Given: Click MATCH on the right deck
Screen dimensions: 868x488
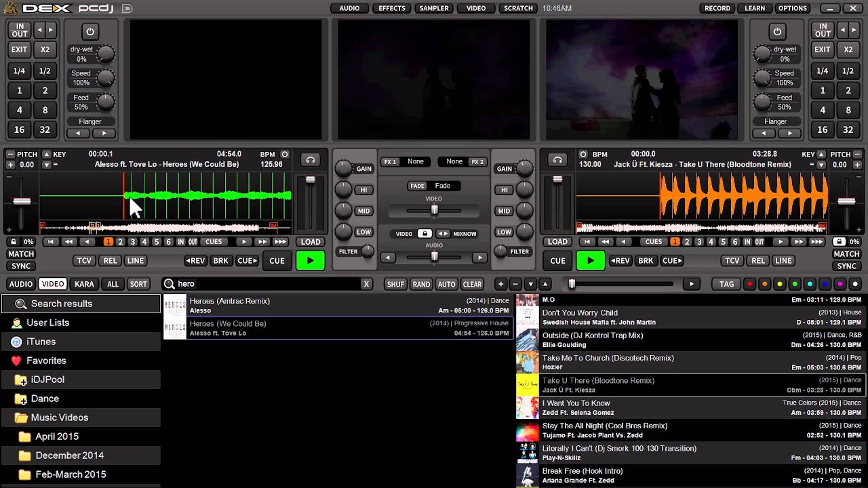Looking at the screenshot, I should 846,254.
